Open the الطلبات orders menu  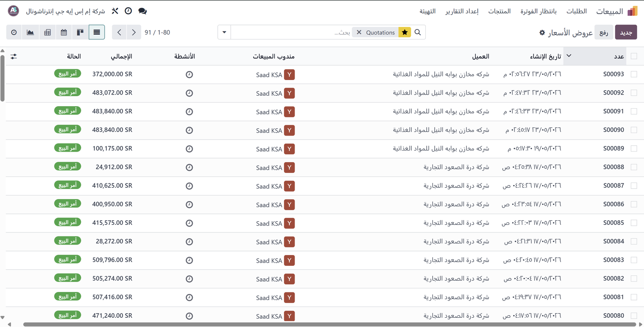tap(576, 11)
